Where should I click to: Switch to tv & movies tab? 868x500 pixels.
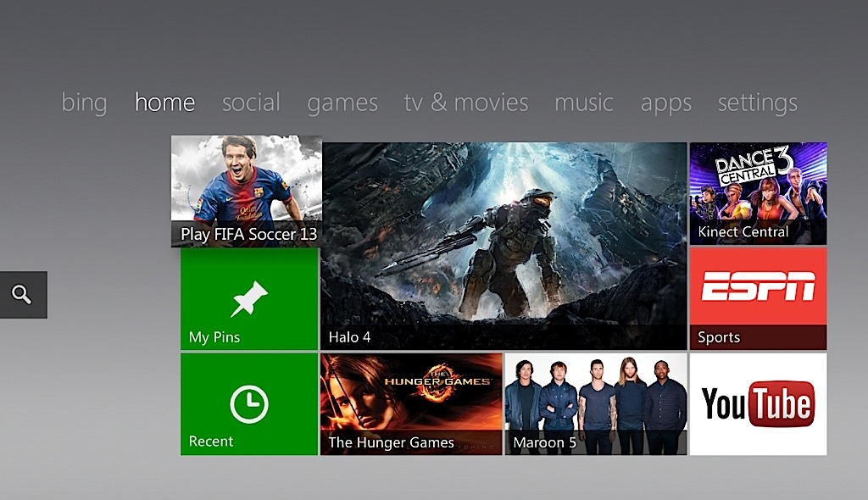[x=466, y=103]
